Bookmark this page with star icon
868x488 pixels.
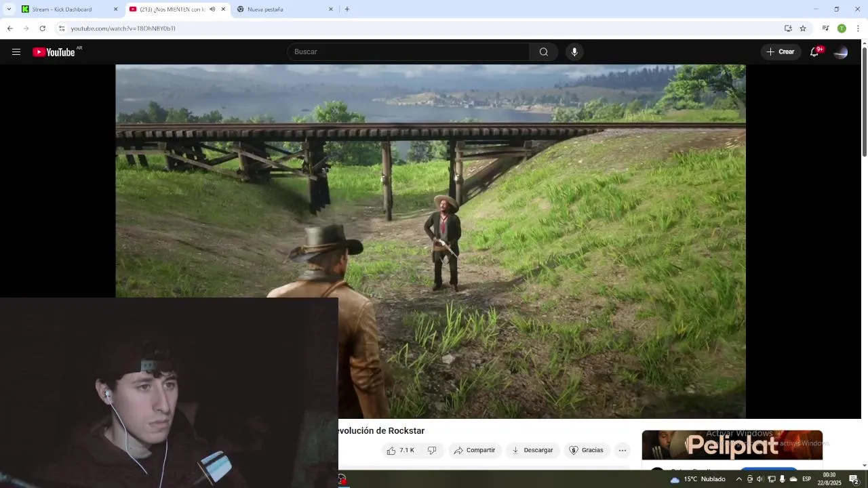click(803, 28)
